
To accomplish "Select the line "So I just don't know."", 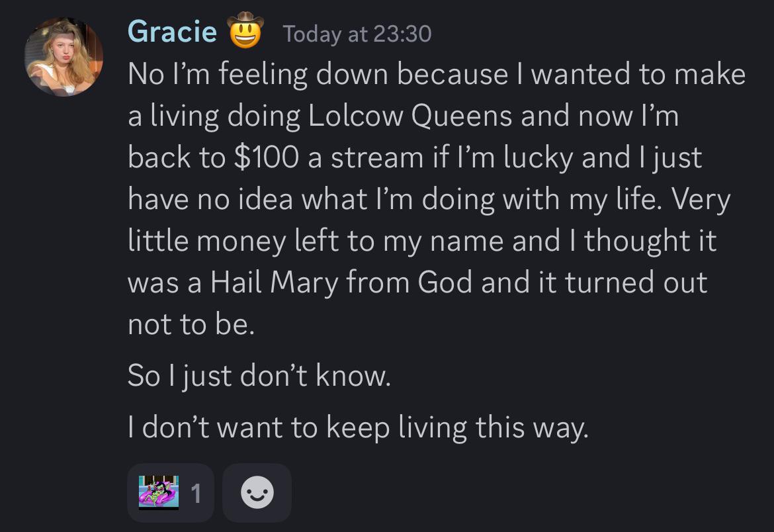I will [259, 377].
